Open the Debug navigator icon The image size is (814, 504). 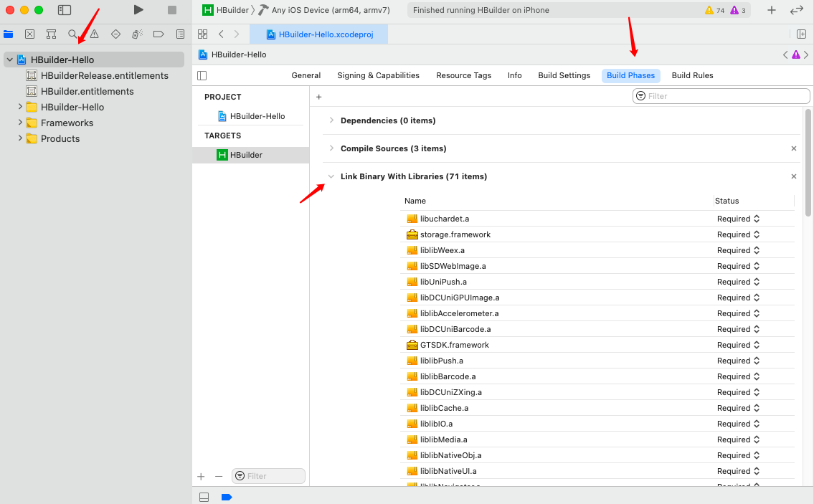tap(137, 34)
